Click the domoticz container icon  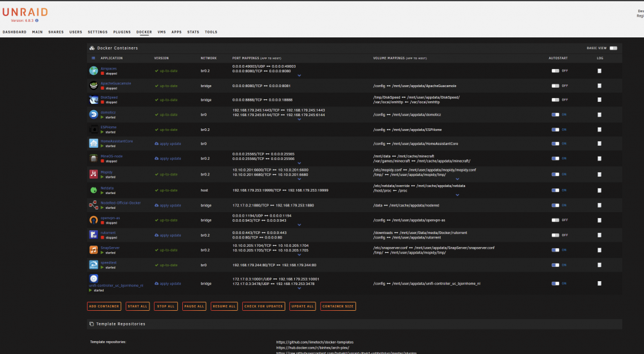click(x=93, y=114)
